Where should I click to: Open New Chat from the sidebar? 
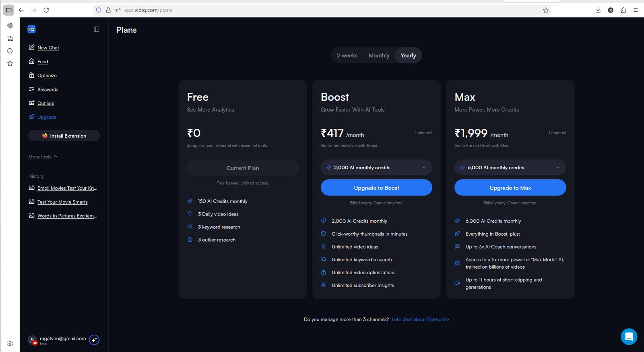(48, 48)
